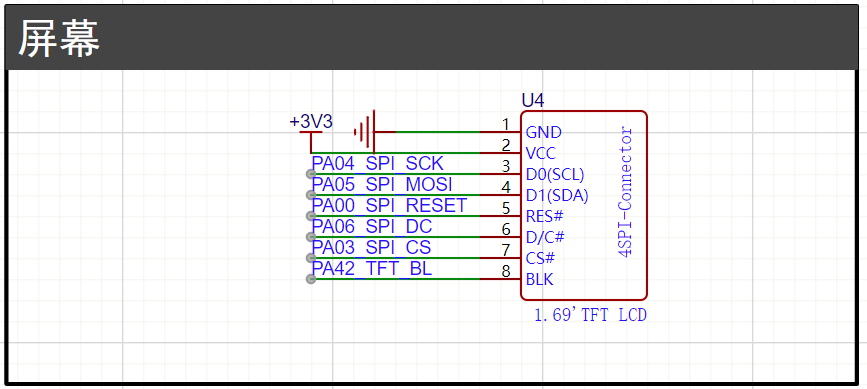This screenshot has height=389, width=867.
Task: Click the U4 designator label
Action: (x=533, y=101)
